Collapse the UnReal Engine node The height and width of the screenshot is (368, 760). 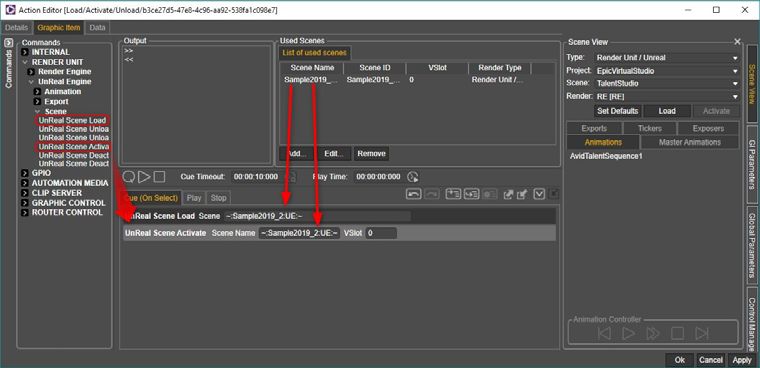(x=31, y=82)
